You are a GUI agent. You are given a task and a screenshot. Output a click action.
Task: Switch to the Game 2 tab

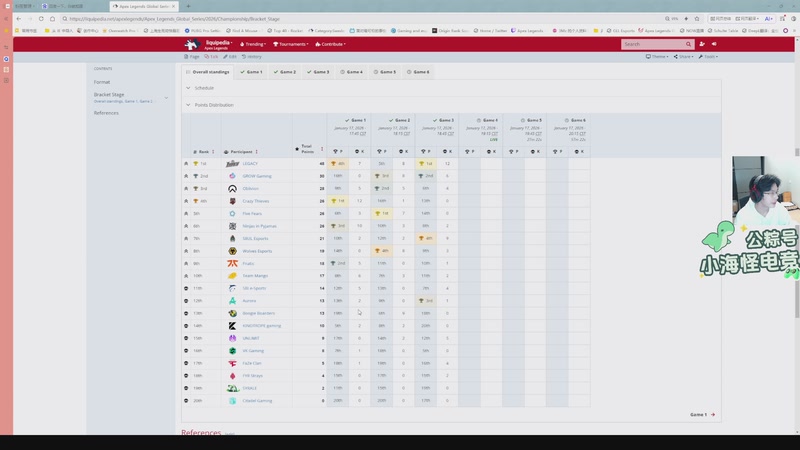(285, 72)
